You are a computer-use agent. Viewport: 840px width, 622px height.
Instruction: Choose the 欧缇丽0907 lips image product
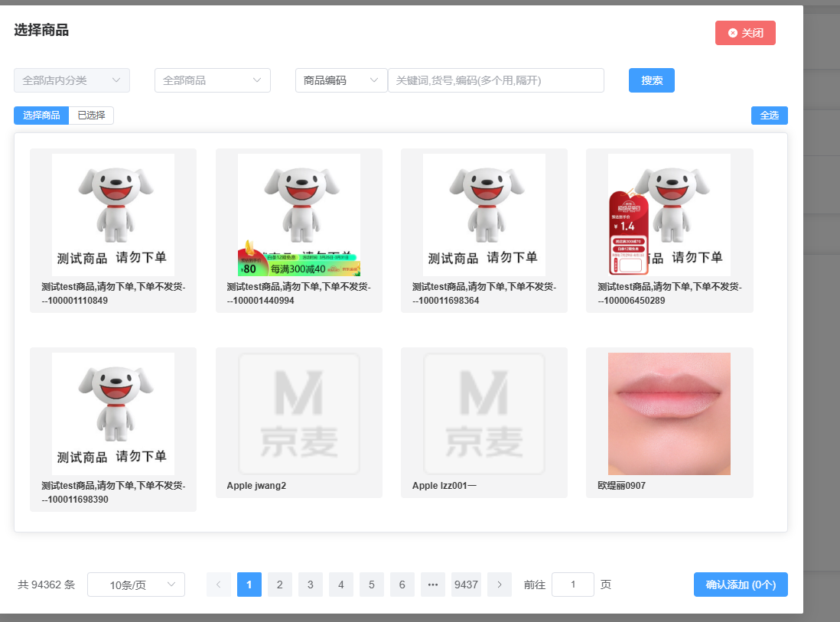pos(669,414)
